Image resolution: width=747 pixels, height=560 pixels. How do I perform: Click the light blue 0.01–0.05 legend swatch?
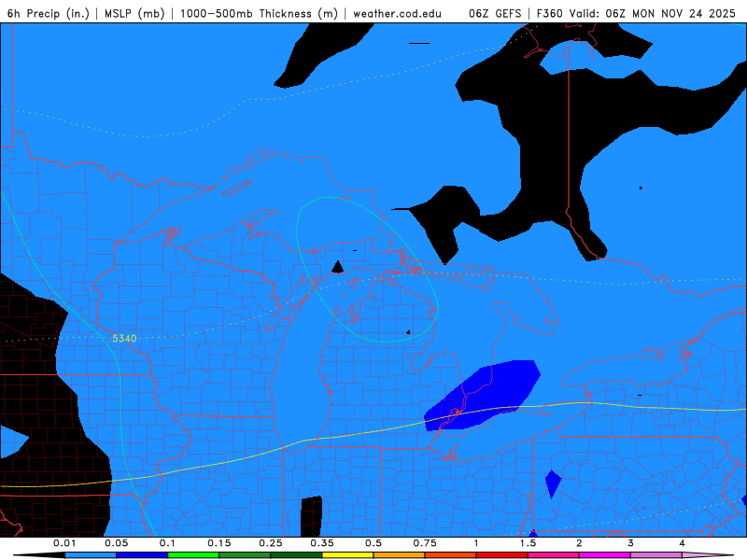pyautogui.click(x=91, y=555)
